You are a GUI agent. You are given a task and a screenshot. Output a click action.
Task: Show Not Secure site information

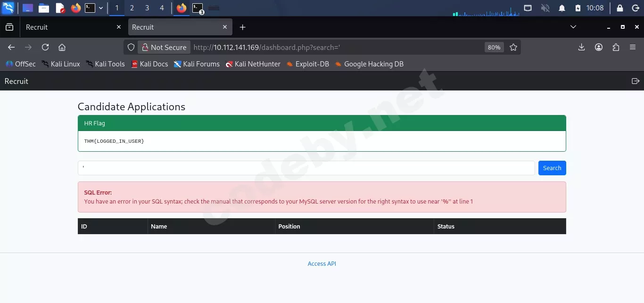pyautogui.click(x=164, y=47)
